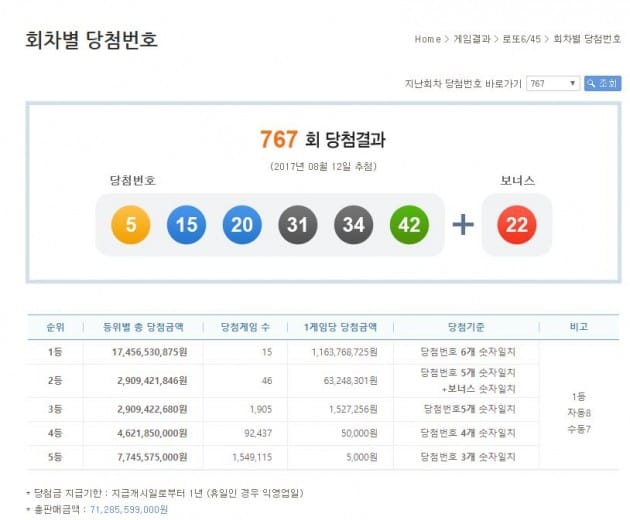The width and height of the screenshot is (630, 520).
Task: Click the gray ball number 34
Action: (354, 225)
